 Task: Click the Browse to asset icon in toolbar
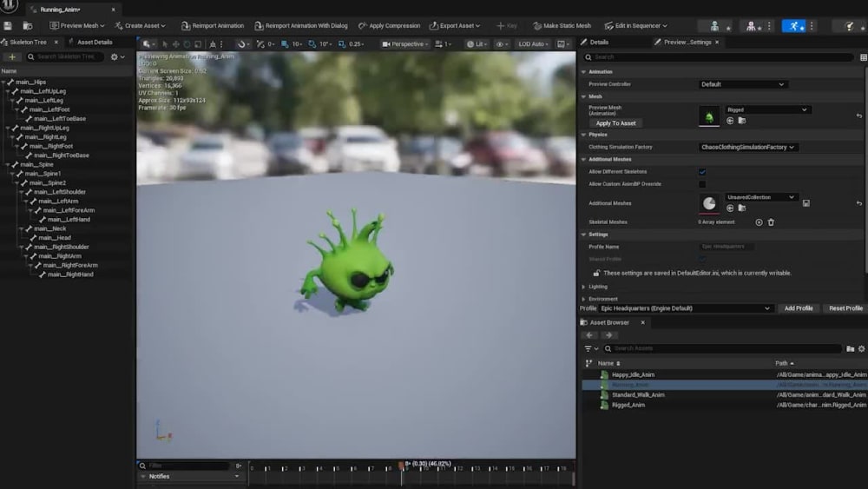pos(27,25)
